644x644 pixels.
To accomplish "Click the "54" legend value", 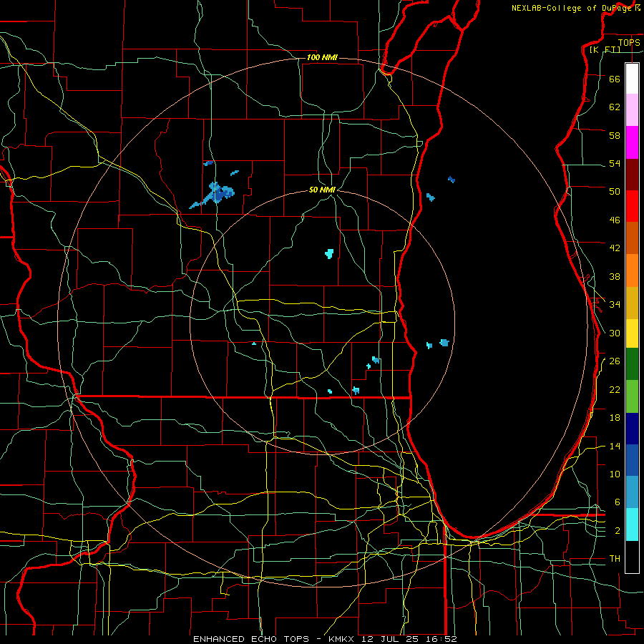I will click(615, 164).
